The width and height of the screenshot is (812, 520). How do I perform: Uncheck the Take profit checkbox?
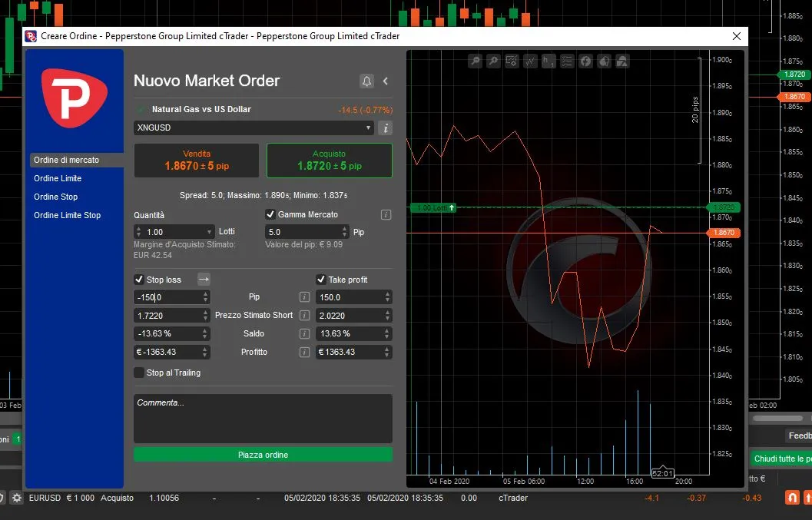pos(321,279)
